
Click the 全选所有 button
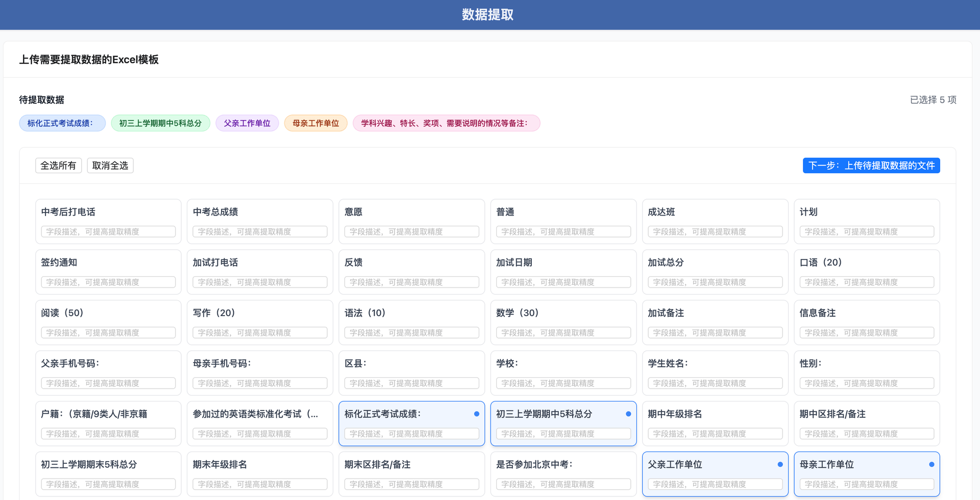(x=58, y=165)
